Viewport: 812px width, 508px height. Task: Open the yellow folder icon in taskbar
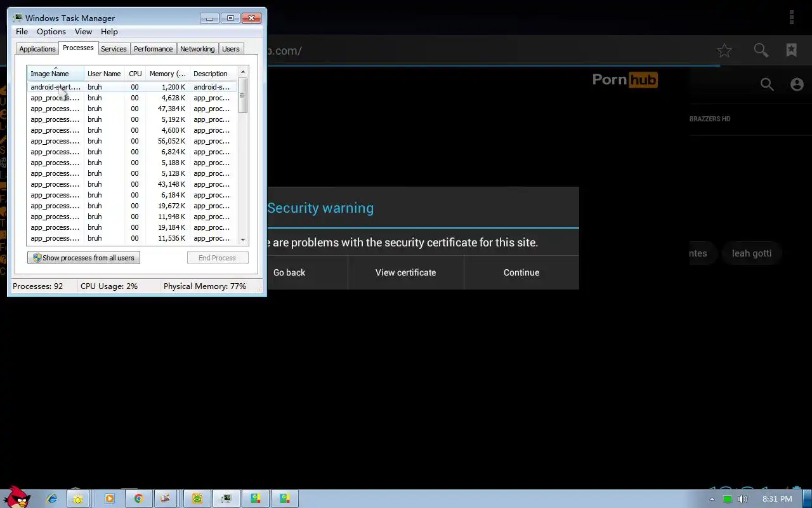tap(77, 498)
